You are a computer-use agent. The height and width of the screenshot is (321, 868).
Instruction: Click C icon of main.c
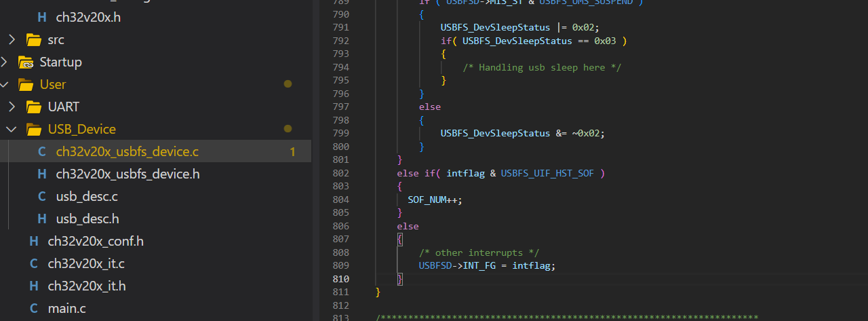pos(34,308)
